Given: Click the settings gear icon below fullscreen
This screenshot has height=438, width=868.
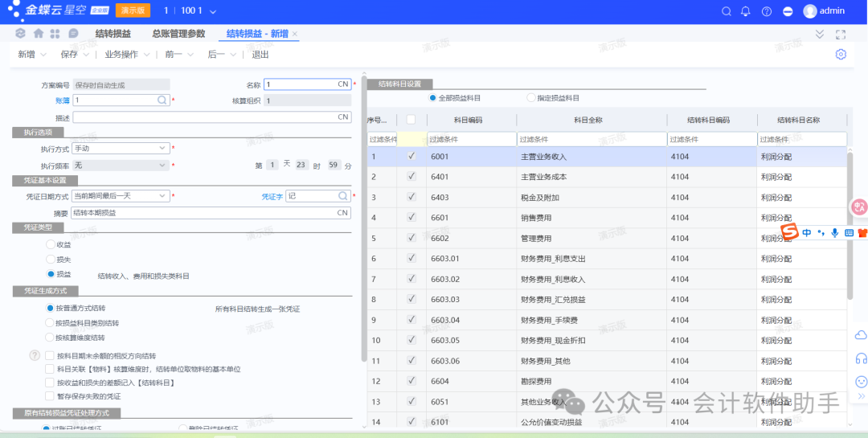Looking at the screenshot, I should pyautogui.click(x=841, y=55).
